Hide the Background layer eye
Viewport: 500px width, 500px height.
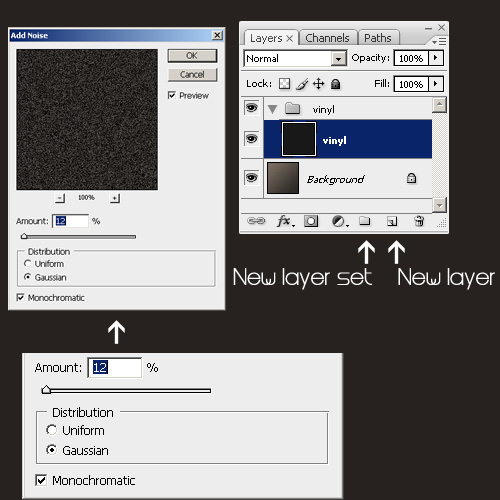coord(251,178)
